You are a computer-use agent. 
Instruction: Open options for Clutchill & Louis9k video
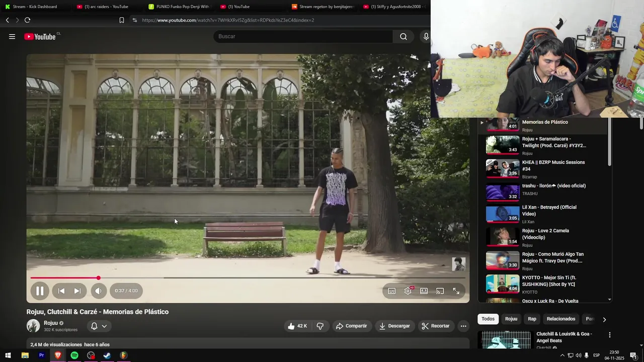(610, 335)
